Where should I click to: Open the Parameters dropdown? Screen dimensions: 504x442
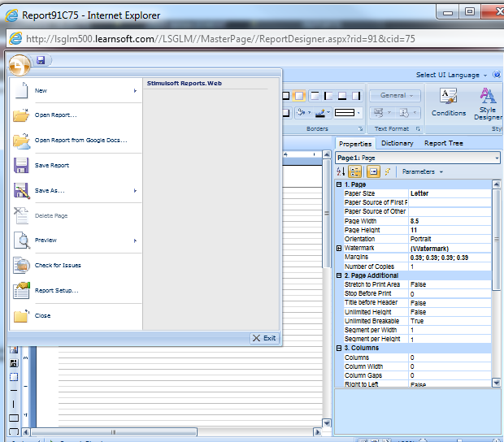coord(423,172)
